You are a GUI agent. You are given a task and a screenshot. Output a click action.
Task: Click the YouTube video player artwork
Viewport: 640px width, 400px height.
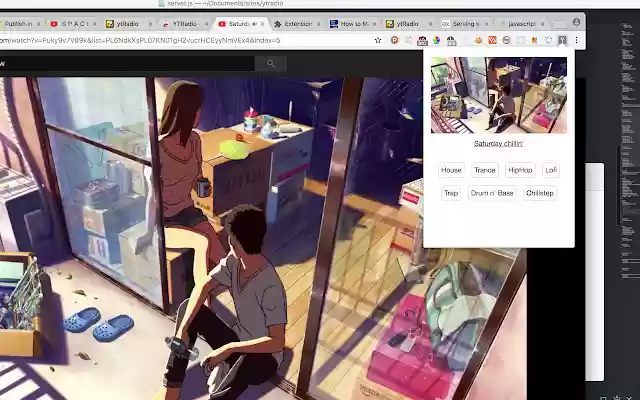pos(263,239)
